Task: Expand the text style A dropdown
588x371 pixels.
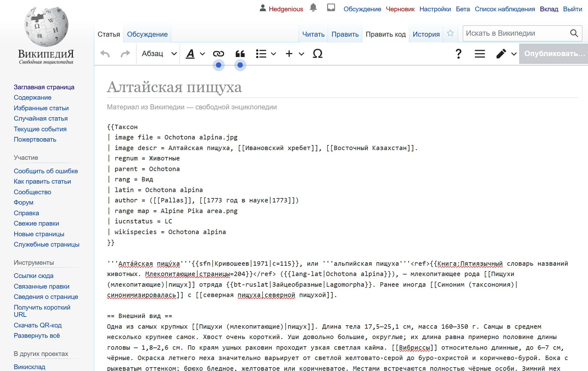Action: (x=195, y=54)
